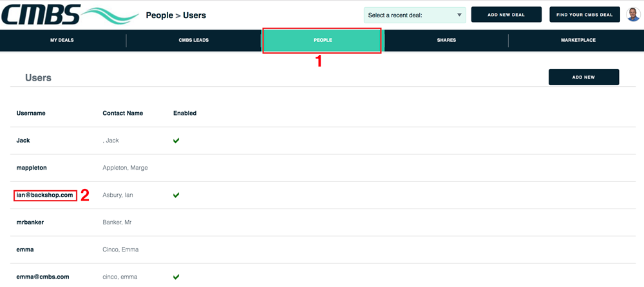Expand the 'Select a recent deal' dropdown
Viewport: 644px width, 287px height.
(415, 15)
